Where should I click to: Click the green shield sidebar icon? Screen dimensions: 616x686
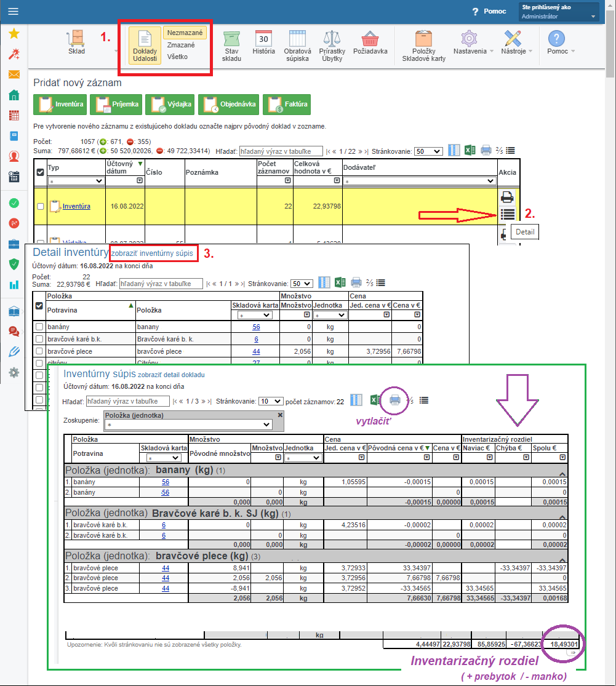14,265
